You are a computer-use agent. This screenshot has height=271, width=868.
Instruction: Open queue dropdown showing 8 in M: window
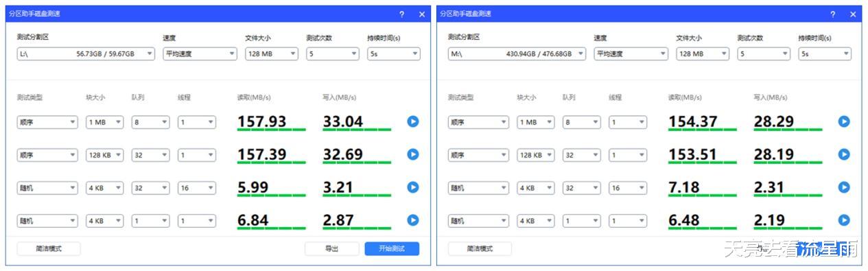click(582, 122)
